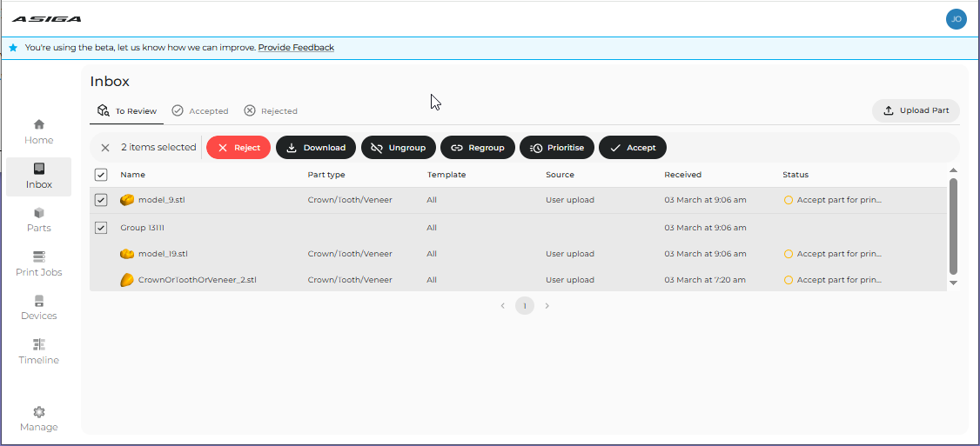The width and height of the screenshot is (980, 446).
Task: Click model_19.stl part thumbnail icon
Action: (127, 254)
